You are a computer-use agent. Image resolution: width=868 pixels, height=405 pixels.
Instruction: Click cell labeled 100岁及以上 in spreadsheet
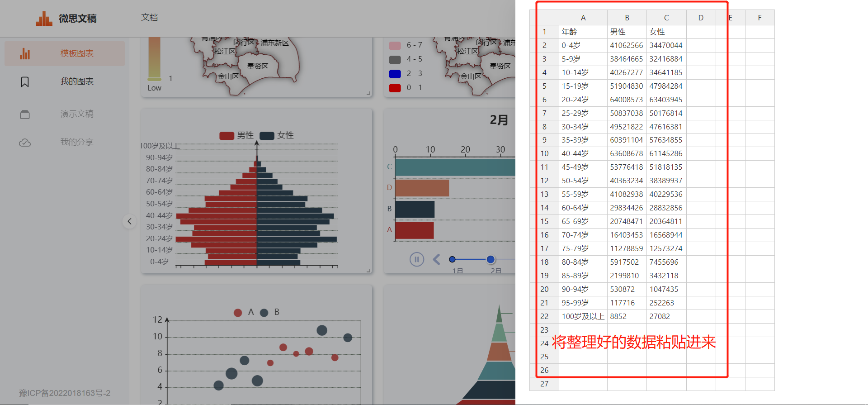(x=583, y=316)
